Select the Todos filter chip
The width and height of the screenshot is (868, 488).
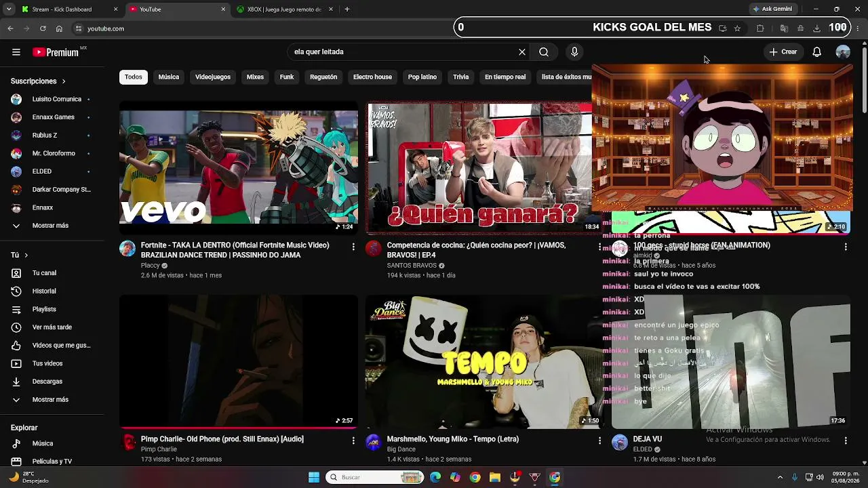coord(134,77)
